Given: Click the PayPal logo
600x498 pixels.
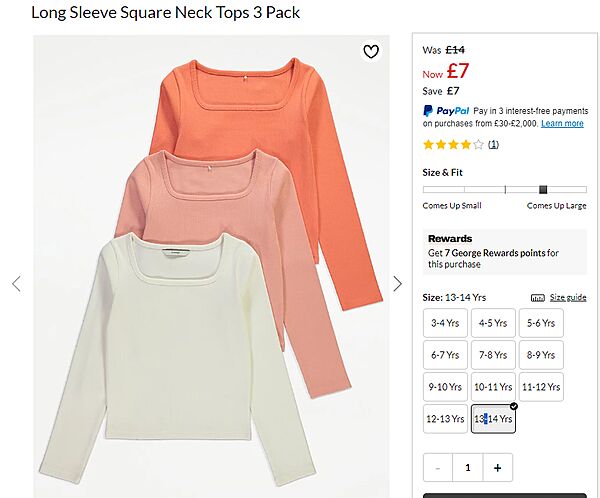Looking at the screenshot, I should 445,111.
